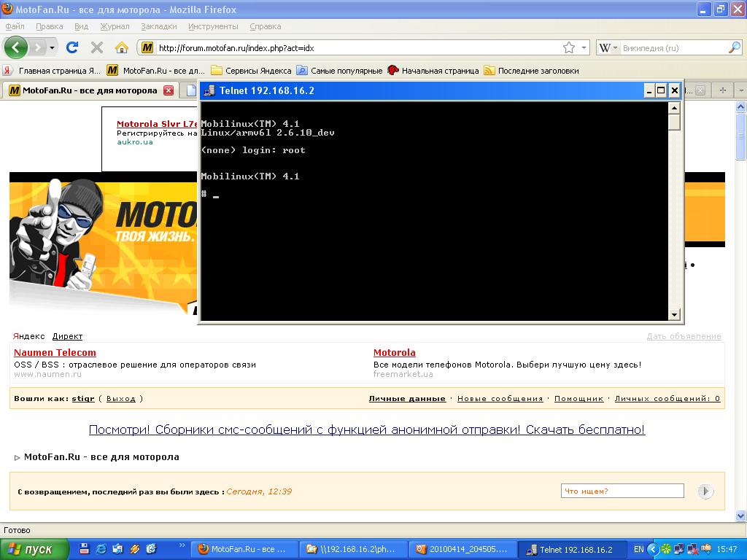Open the Последние заголовки feed bookmark
This screenshot has width=747, height=560.
[531, 71]
